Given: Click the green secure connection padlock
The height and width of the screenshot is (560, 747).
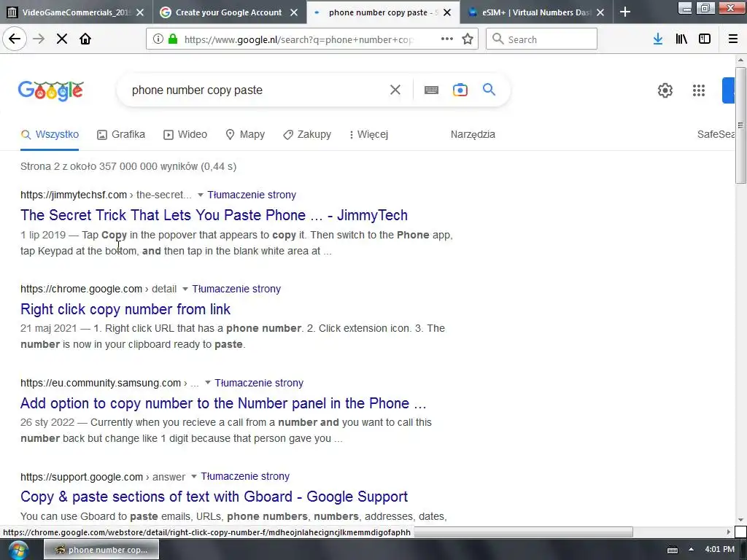Looking at the screenshot, I should [173, 39].
